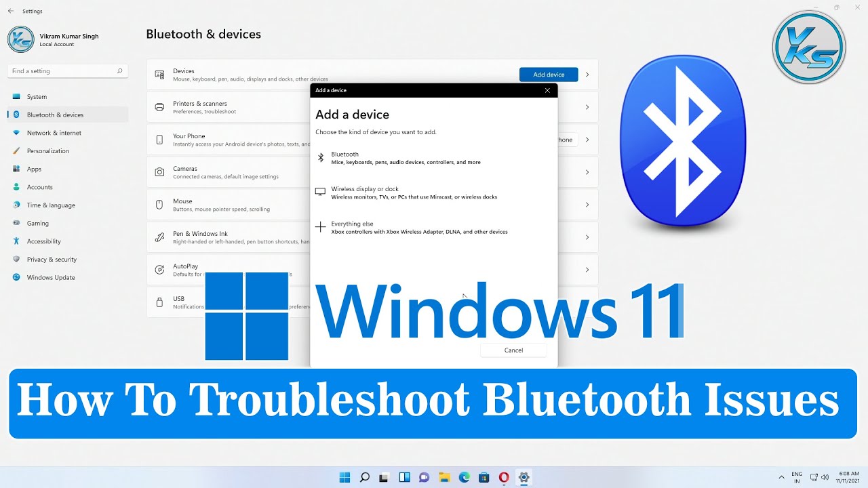This screenshot has height=488, width=868.
Task: Expand the Mouse row chevron
Action: [587, 205]
